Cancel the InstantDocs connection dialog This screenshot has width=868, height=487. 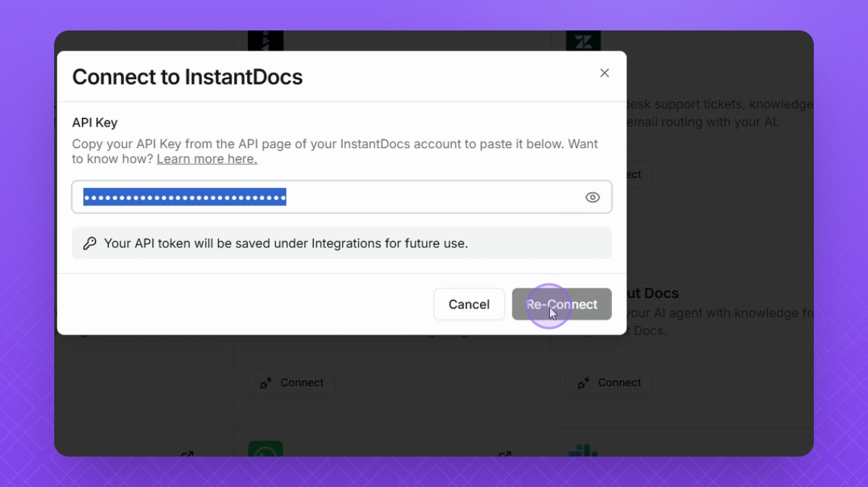(x=469, y=304)
